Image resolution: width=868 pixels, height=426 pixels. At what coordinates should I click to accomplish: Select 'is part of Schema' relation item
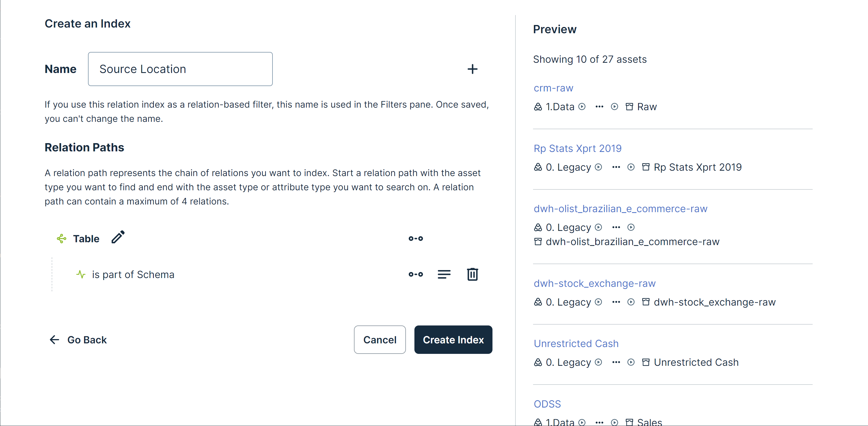coord(133,274)
